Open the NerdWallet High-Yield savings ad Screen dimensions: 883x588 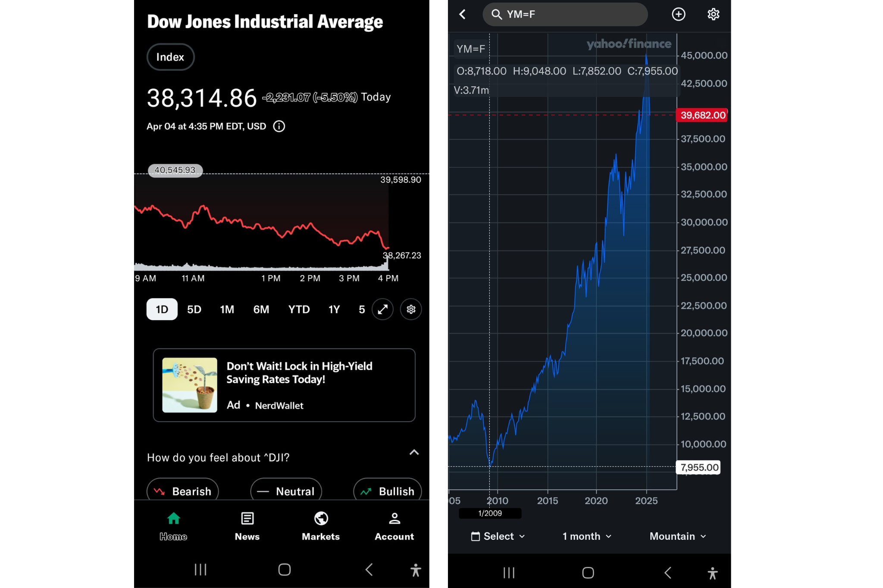click(x=284, y=385)
